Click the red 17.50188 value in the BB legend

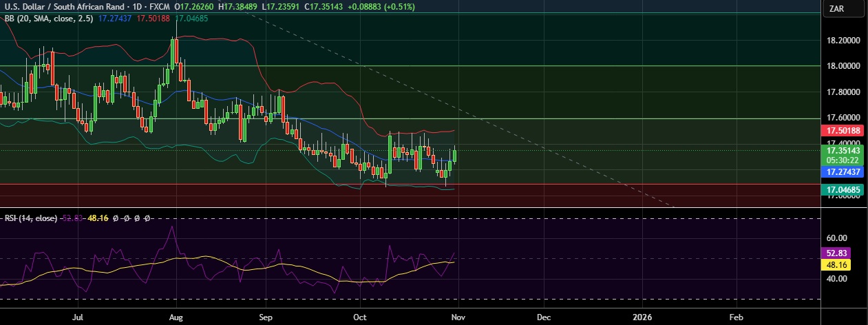pos(152,19)
